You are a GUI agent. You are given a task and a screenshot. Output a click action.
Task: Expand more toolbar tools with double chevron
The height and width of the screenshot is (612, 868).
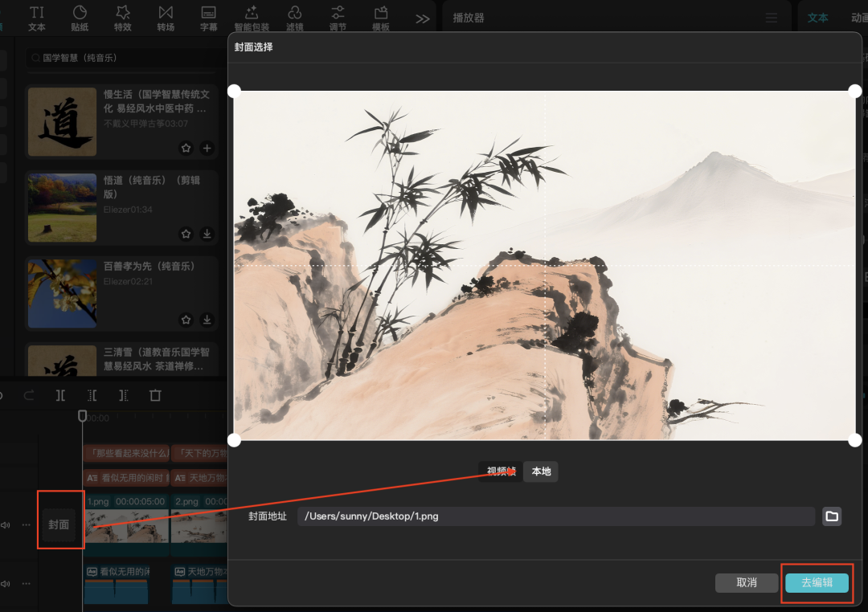422,18
